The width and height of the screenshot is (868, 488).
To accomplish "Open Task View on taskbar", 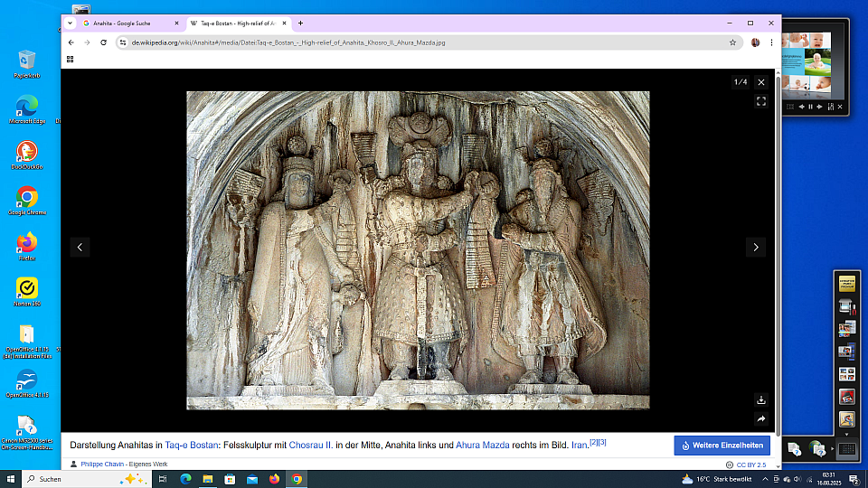I will tap(163, 479).
